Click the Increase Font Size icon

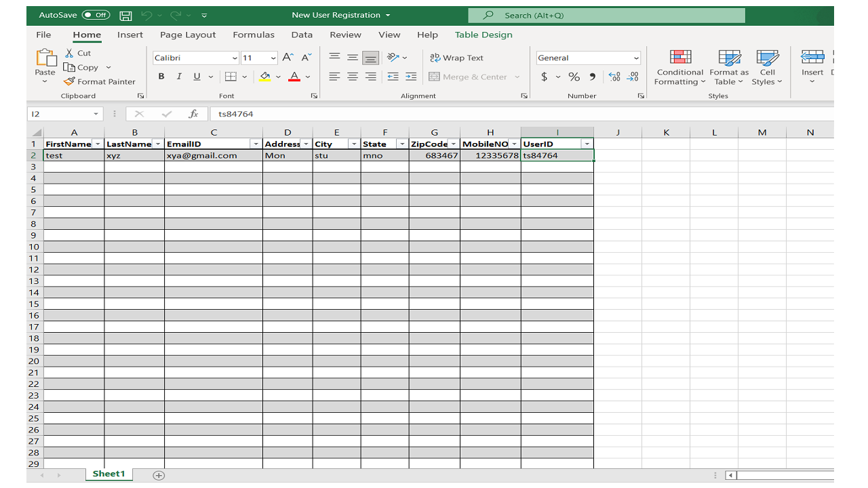pyautogui.click(x=288, y=58)
